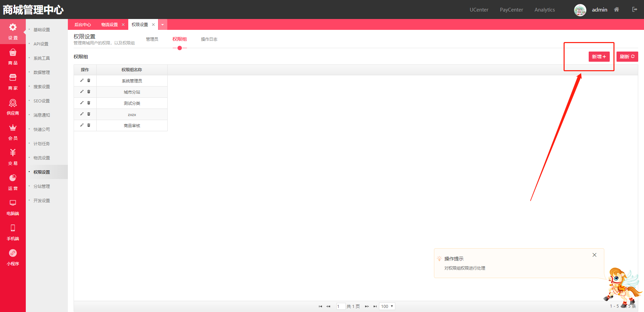Viewport: 644px width, 312px height.
Task: Edit the 测试分类 permission group
Action: point(82,103)
